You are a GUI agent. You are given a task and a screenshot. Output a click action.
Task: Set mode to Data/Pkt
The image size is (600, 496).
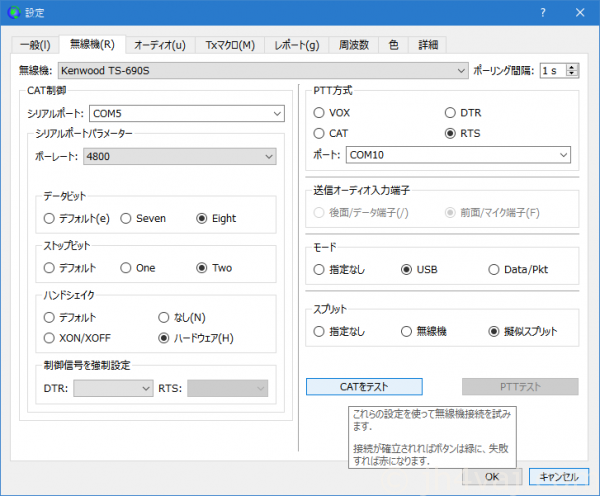494,270
